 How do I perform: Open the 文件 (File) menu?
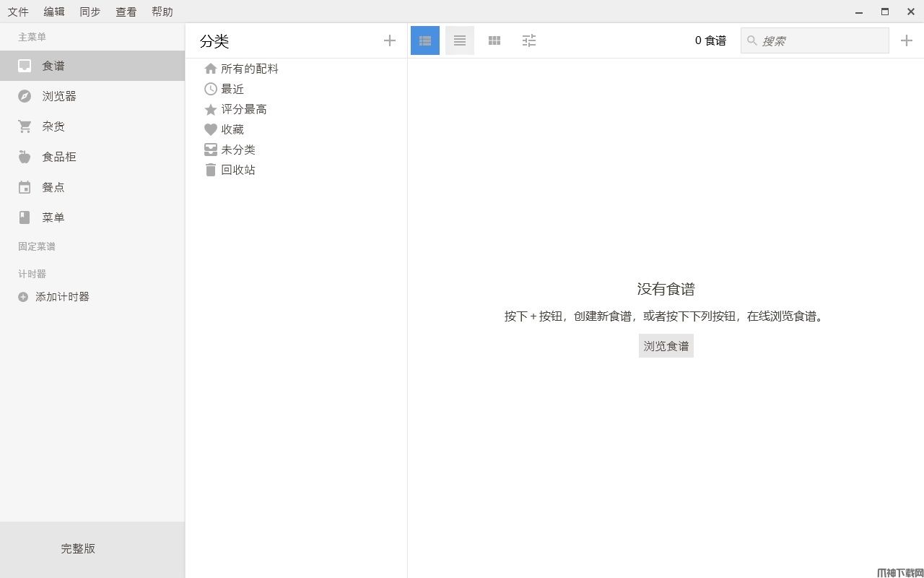point(18,12)
